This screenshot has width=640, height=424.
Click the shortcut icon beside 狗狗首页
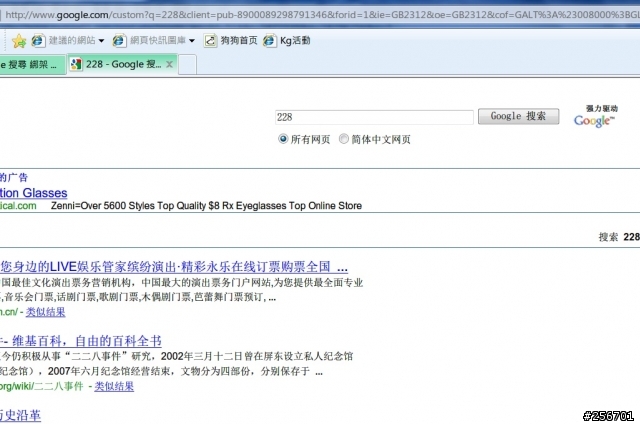[x=210, y=40]
